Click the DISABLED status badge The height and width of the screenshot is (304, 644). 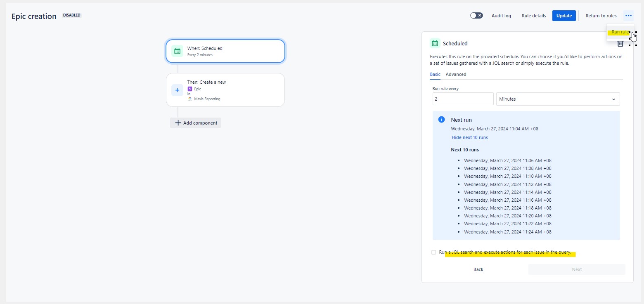point(72,15)
